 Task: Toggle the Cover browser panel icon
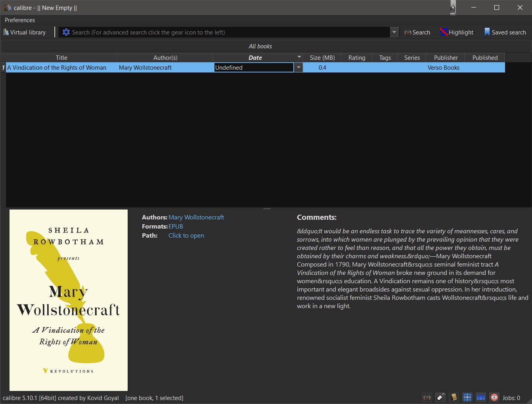(x=481, y=397)
